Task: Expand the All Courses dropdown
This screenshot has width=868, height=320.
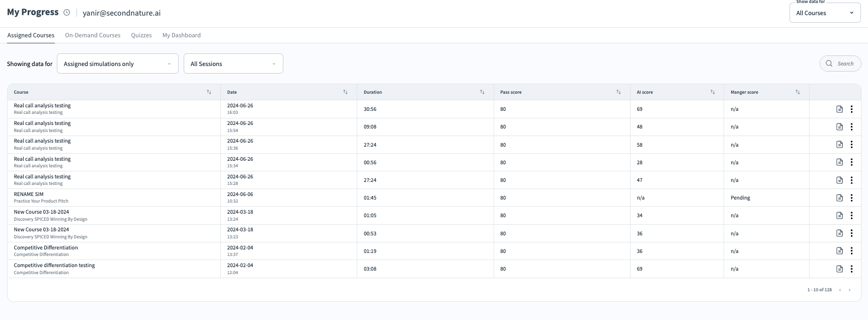Action: tap(825, 13)
